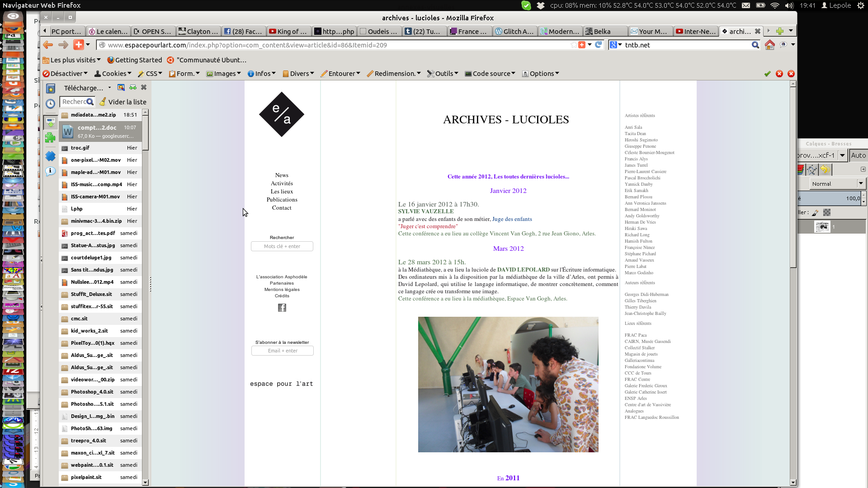
Task: Open the Outils menu in the developer toolbar
Action: point(443,74)
